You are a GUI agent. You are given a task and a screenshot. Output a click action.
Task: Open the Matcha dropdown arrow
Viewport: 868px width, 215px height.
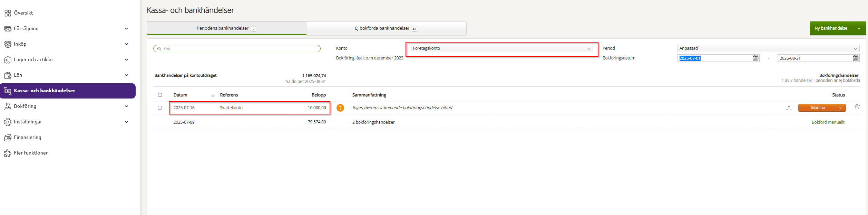click(841, 108)
